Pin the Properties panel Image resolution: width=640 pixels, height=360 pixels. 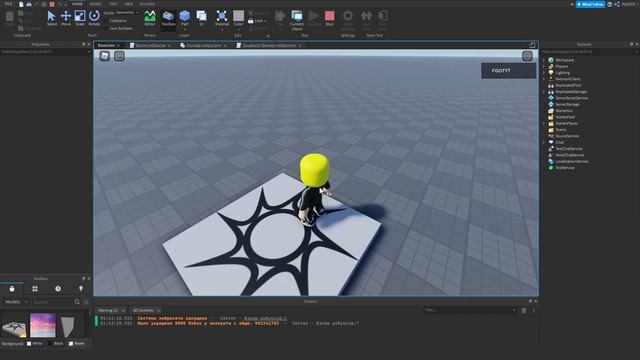(x=84, y=44)
